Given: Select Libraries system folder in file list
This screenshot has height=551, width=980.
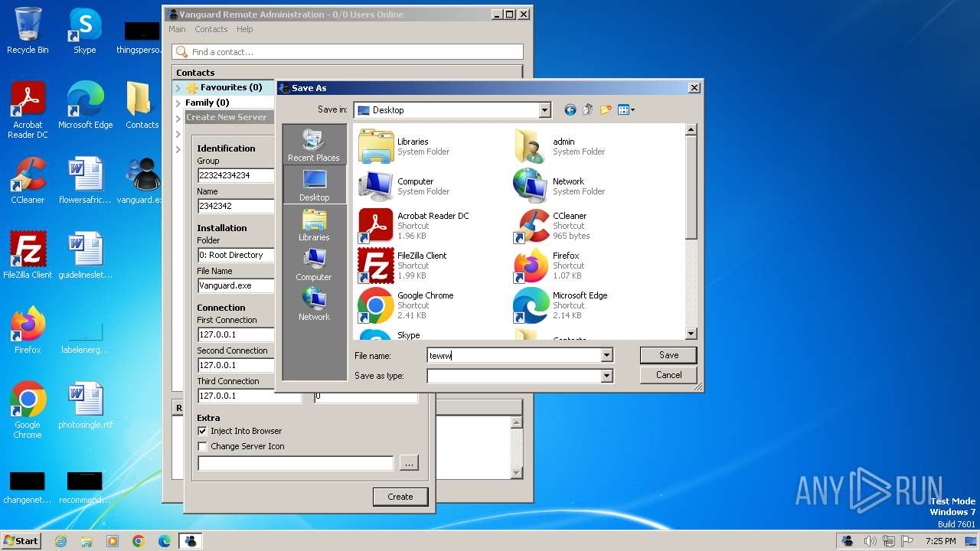Looking at the screenshot, I should click(x=406, y=146).
